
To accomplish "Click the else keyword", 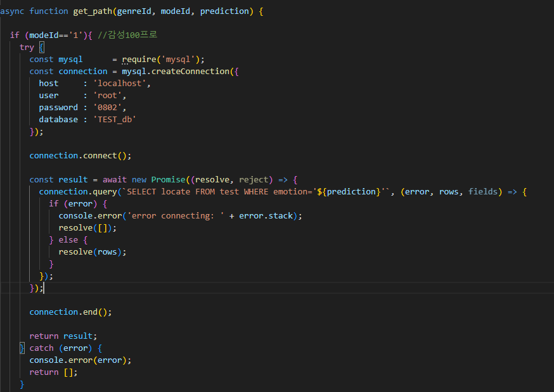I will point(68,240).
